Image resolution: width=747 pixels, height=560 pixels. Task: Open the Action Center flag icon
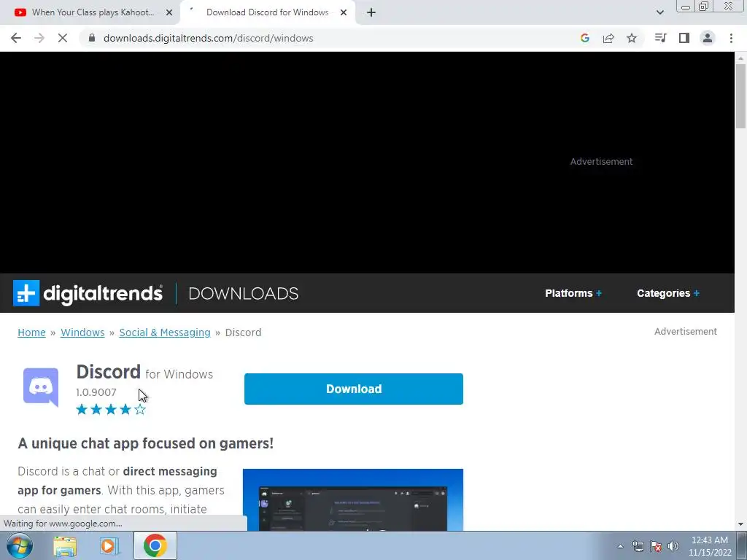[x=656, y=546]
